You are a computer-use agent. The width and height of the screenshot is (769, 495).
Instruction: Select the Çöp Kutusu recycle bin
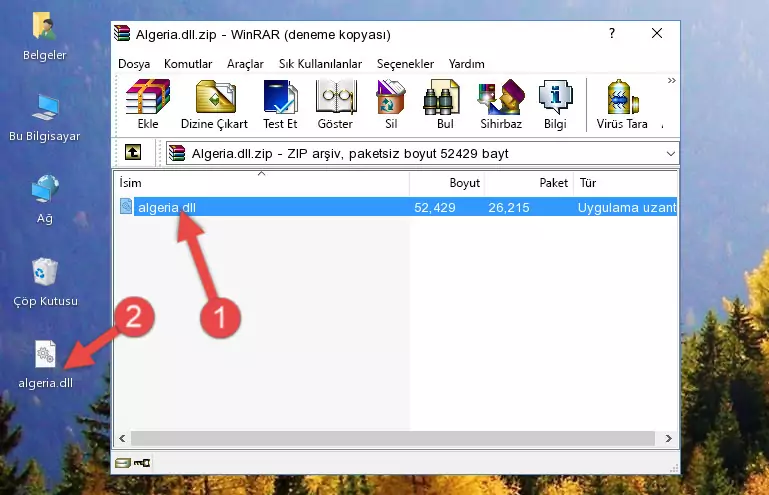(x=45, y=283)
